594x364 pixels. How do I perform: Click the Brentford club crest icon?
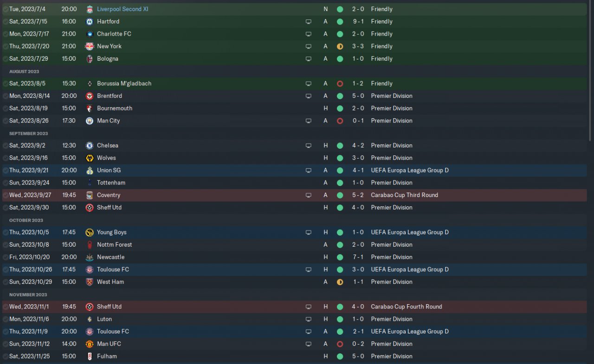click(x=90, y=96)
